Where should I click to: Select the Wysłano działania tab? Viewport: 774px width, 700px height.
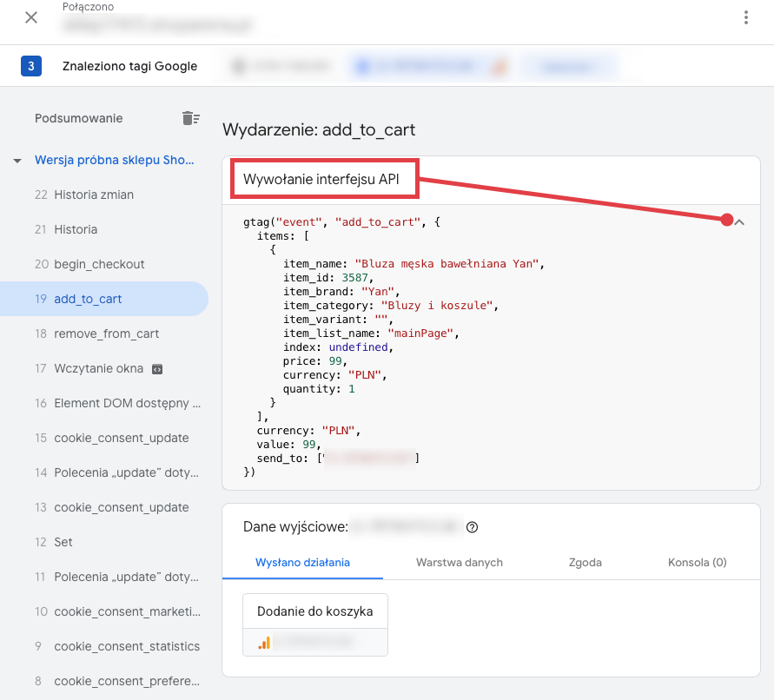click(x=302, y=562)
